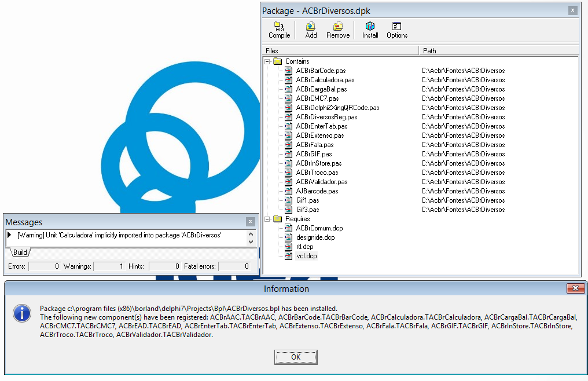Click the Fatal errors count field

pos(234,266)
